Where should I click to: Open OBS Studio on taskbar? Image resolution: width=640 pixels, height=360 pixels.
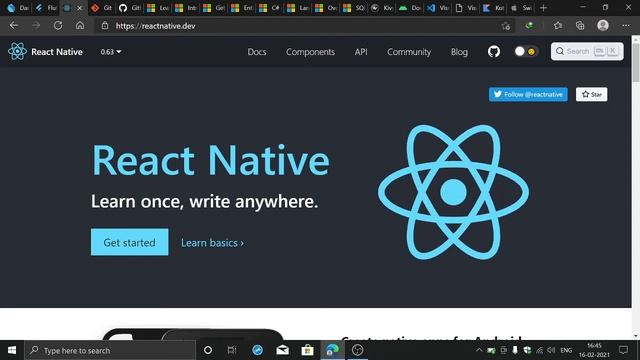pyautogui.click(x=358, y=350)
